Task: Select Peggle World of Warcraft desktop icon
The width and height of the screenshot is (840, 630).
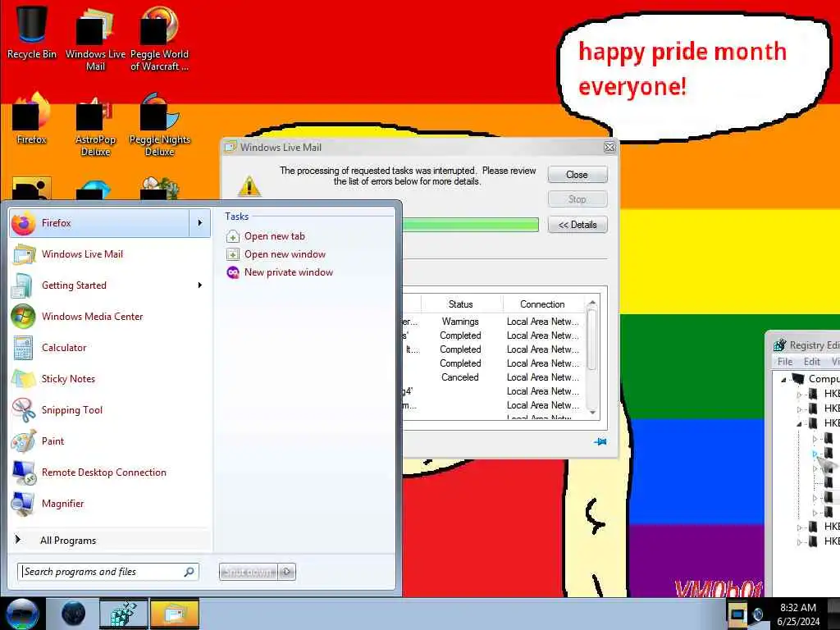Action: click(x=159, y=38)
